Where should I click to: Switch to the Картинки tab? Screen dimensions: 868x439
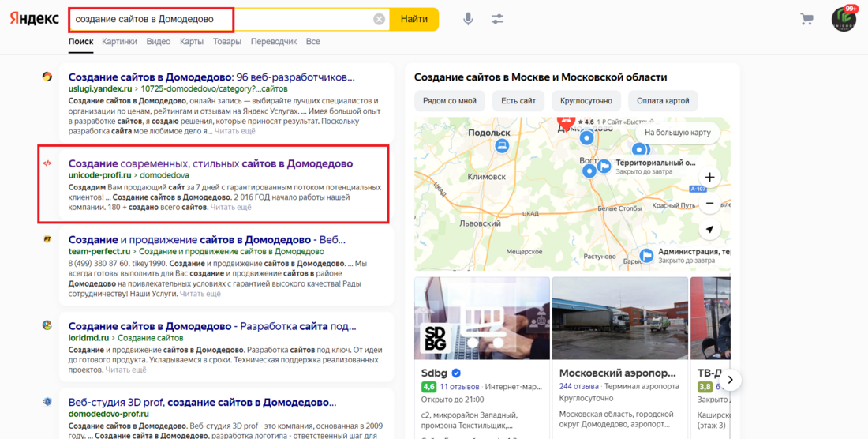(x=119, y=42)
